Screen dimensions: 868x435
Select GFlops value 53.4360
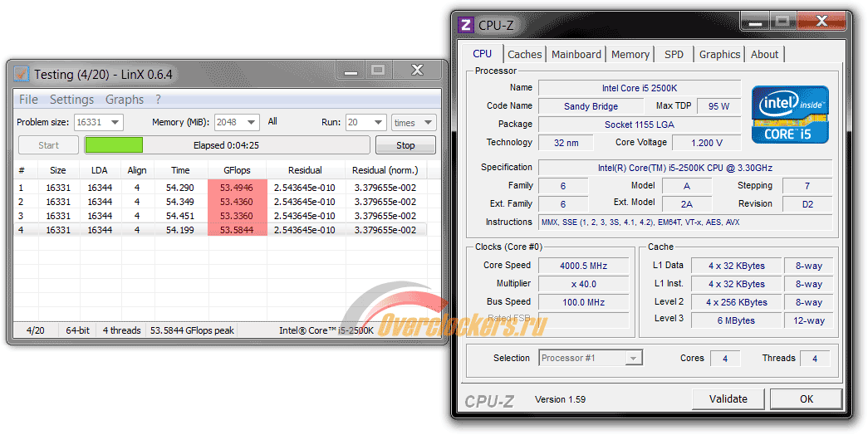pos(237,202)
